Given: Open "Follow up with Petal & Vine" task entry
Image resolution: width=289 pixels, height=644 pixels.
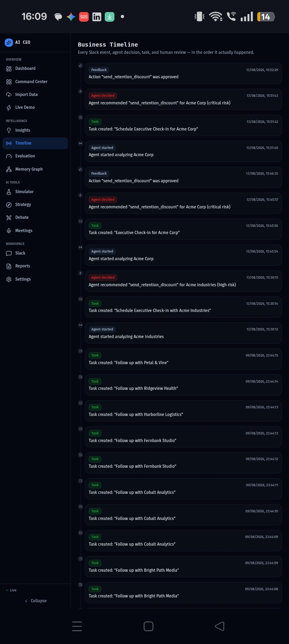Looking at the screenshot, I should [x=183, y=359].
